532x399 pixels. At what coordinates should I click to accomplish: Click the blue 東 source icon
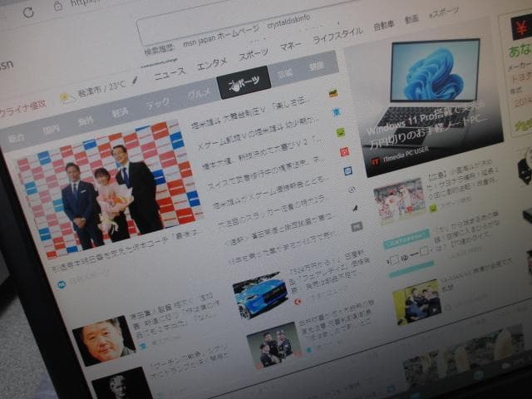[336, 112]
